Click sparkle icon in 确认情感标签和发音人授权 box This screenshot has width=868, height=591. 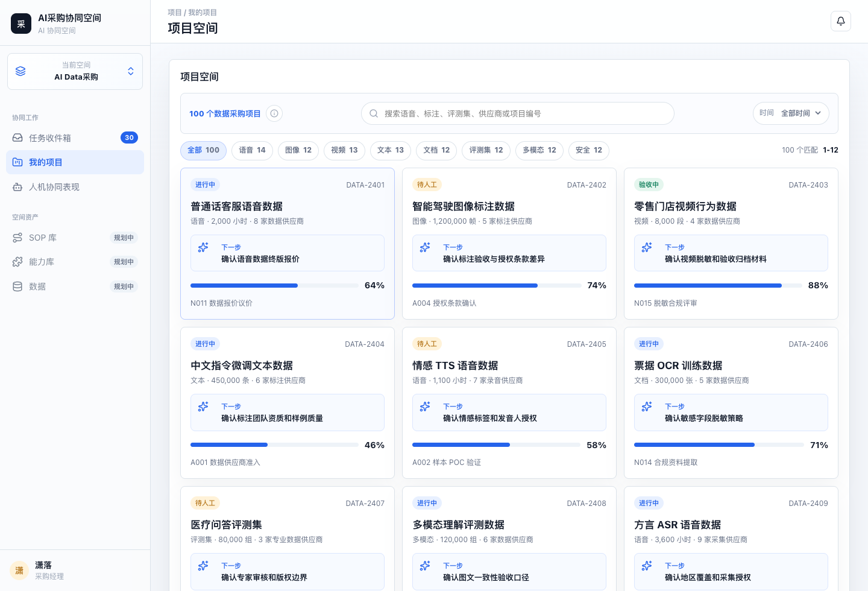coord(425,406)
